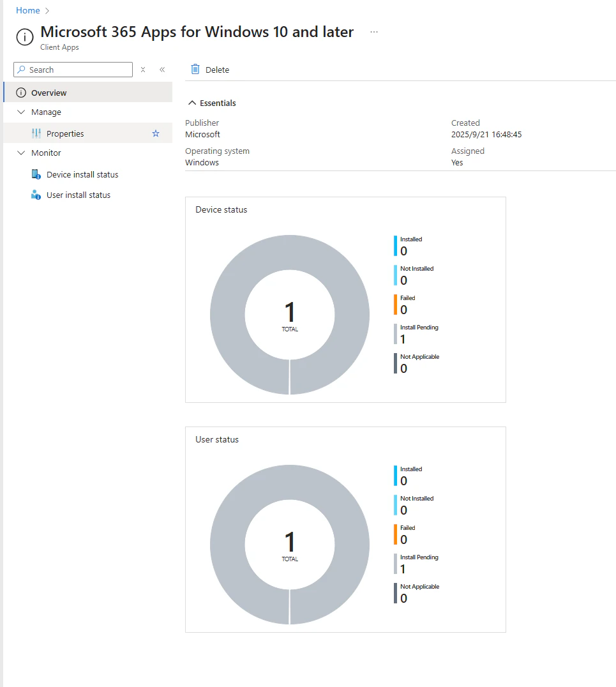Screen dimensions: 616x687
Task: Click the Properties sliders icon
Action: 36,133
